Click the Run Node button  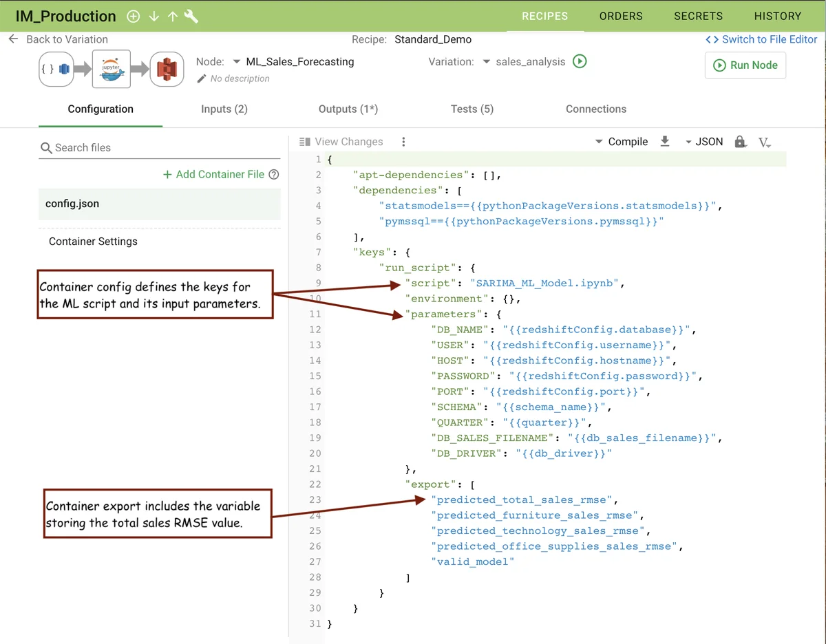(x=745, y=65)
